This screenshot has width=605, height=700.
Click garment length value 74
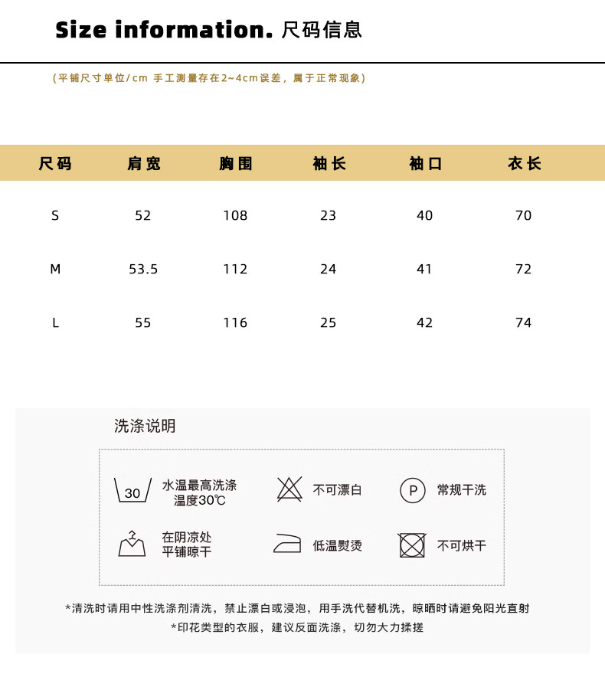pyautogui.click(x=524, y=322)
